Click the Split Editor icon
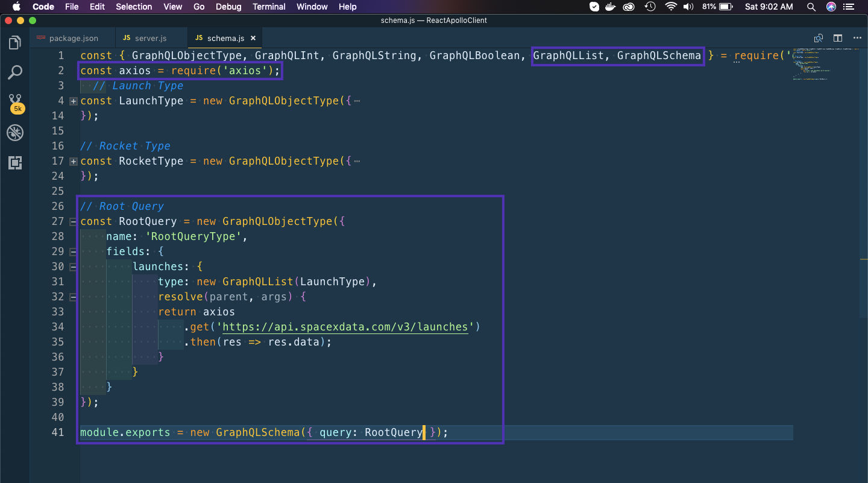This screenshot has height=483, width=868. [x=838, y=38]
